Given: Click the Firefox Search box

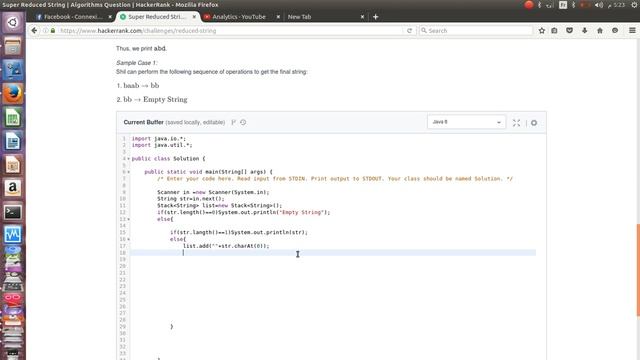Looking at the screenshot, I should [476, 31].
